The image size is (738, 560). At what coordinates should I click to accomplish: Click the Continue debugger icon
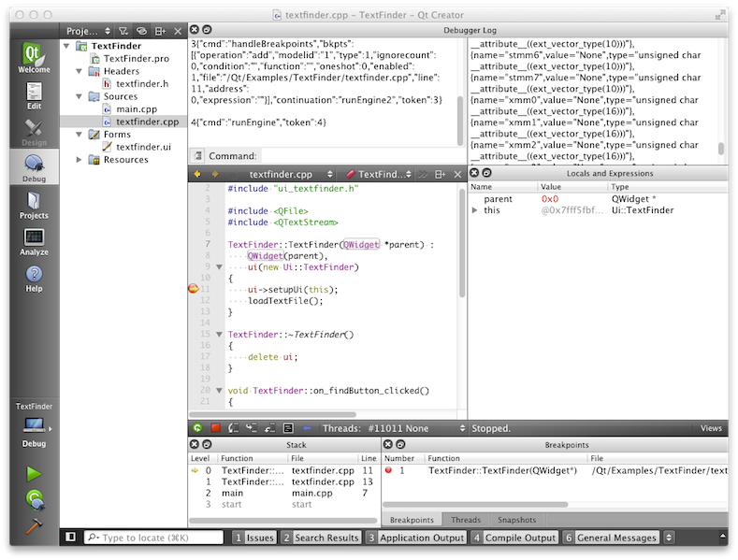point(197,428)
